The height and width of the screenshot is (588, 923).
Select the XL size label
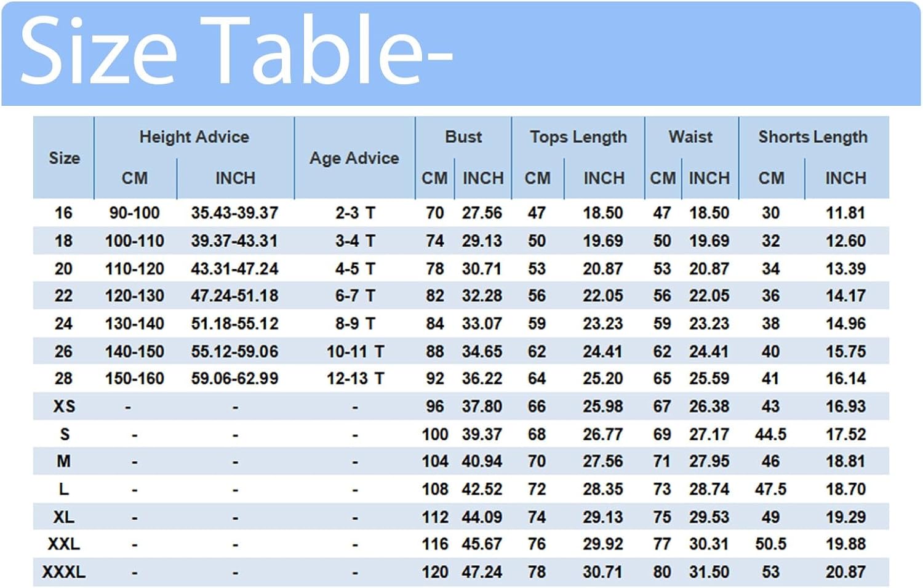tap(64, 517)
